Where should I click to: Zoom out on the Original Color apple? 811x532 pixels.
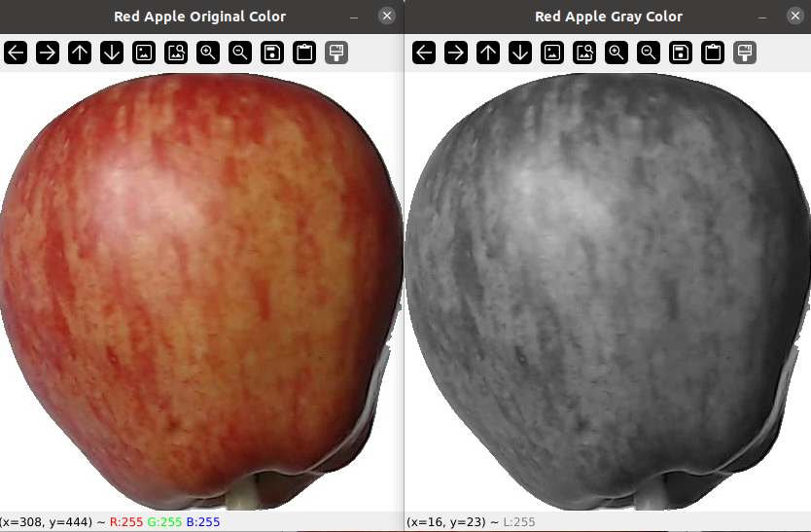(x=240, y=53)
